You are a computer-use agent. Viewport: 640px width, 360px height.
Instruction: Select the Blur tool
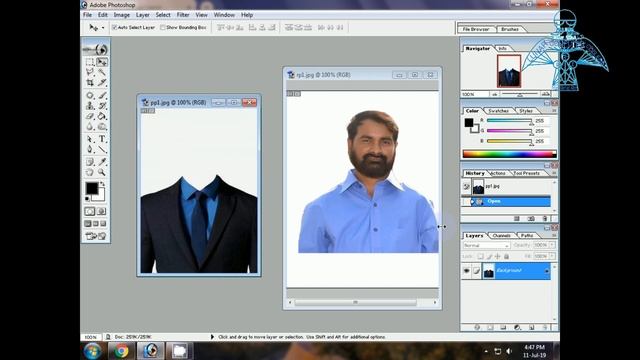(x=90, y=127)
